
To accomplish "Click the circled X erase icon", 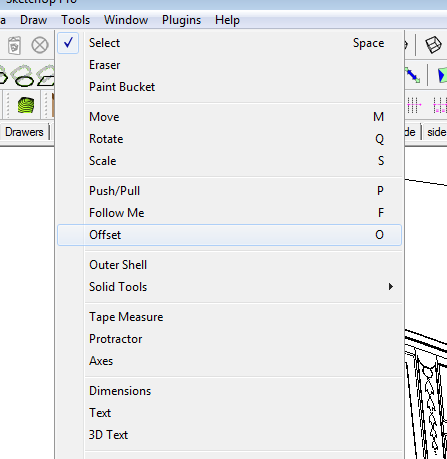I will [x=40, y=45].
